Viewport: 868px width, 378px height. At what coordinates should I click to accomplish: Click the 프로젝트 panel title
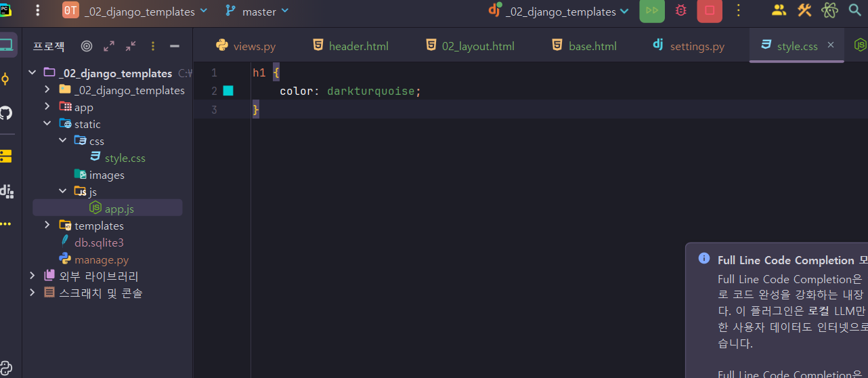pos(49,46)
